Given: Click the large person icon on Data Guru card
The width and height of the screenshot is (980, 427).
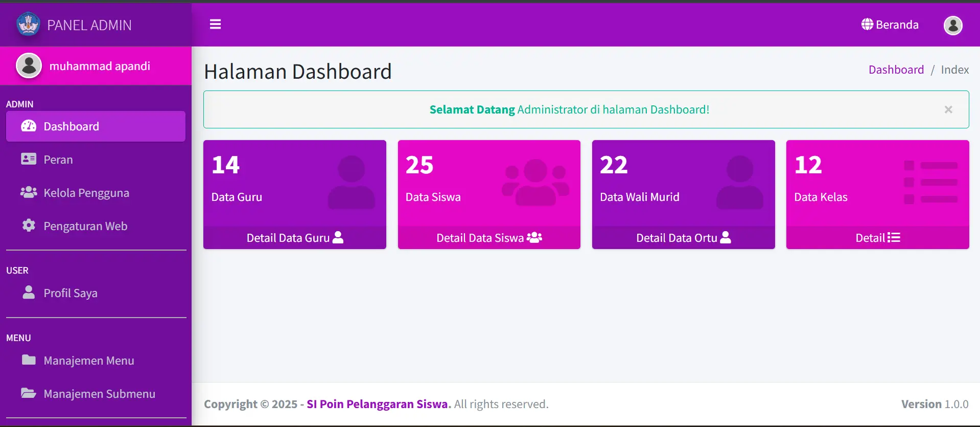Looking at the screenshot, I should 352,182.
